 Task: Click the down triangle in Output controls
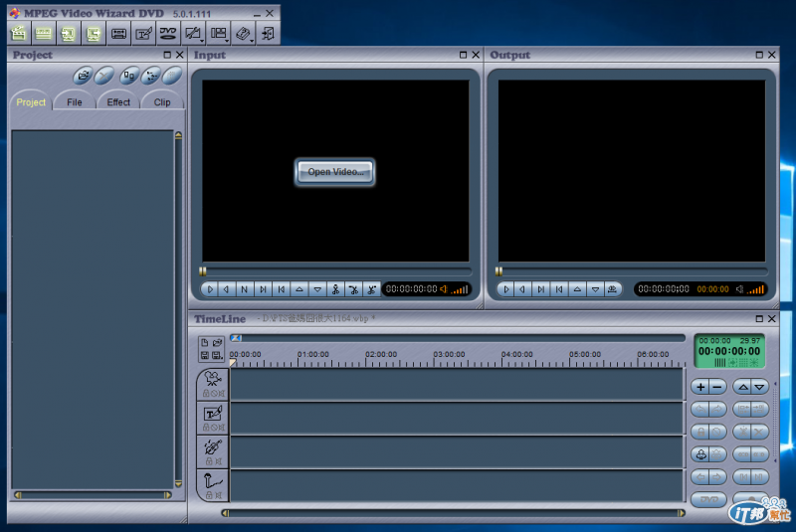[x=595, y=289]
